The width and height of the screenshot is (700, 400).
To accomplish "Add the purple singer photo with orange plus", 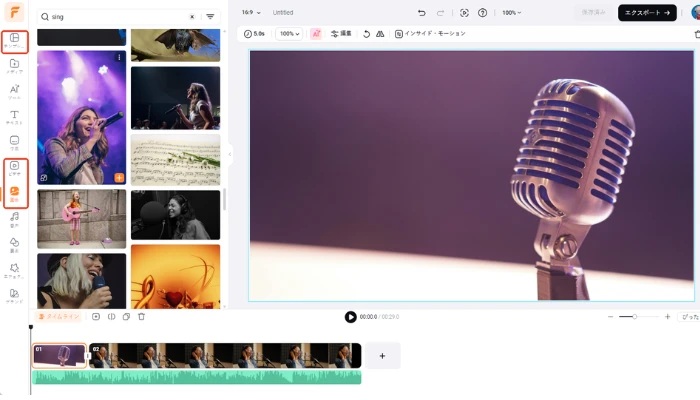I will (x=119, y=178).
